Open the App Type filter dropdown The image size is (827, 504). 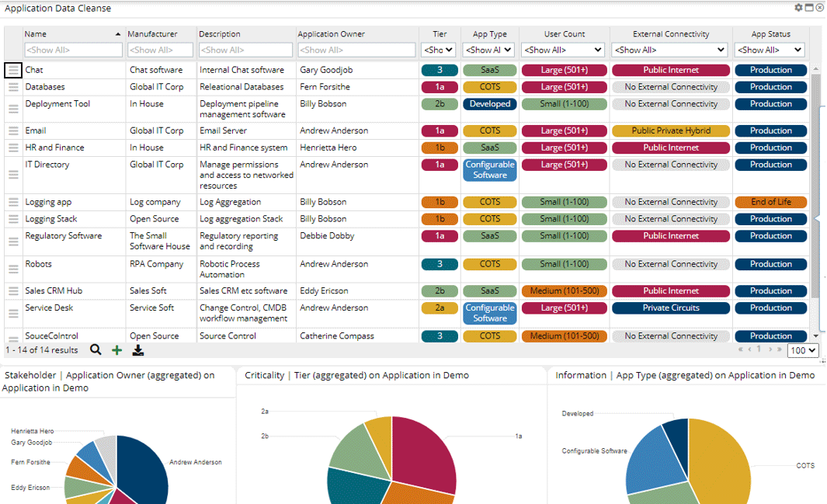(489, 50)
